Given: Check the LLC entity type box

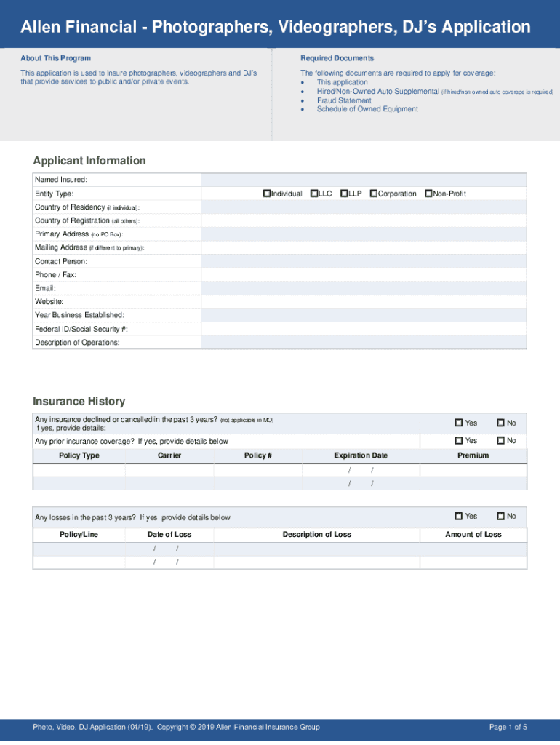Looking at the screenshot, I should point(314,194).
